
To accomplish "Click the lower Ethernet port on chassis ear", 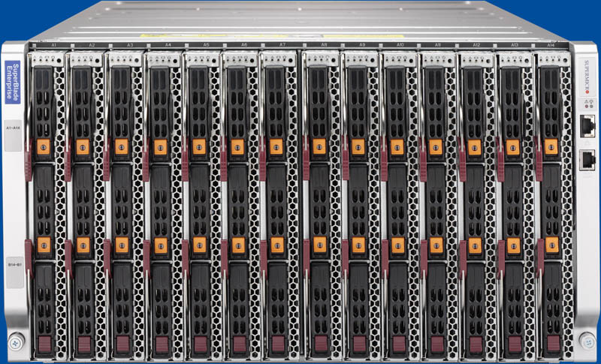I will 587,160.
